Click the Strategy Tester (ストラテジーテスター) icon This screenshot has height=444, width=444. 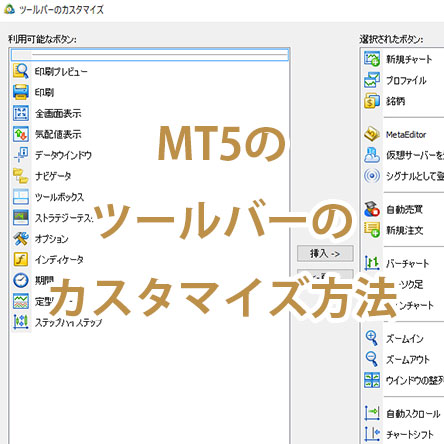coord(21,218)
